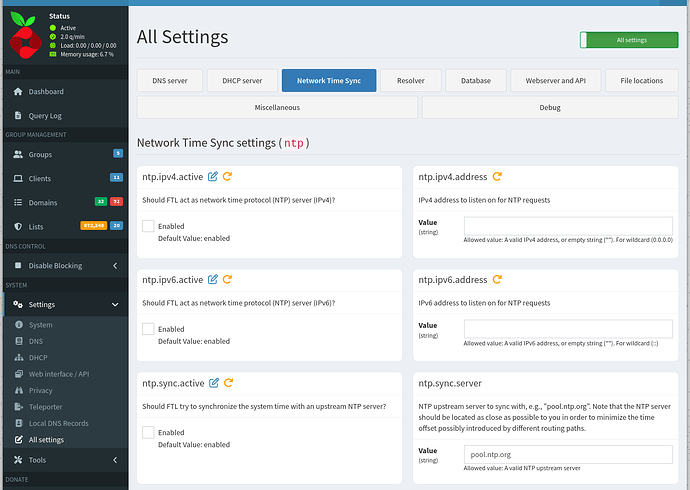Click the edit icon beside ntp.ipv6.active

pos(212,280)
